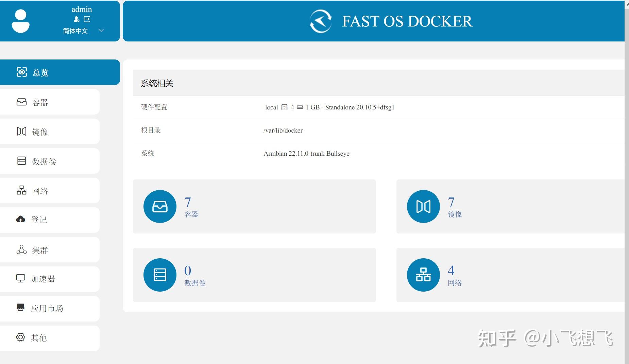Click the 镜像 (images) sidebar icon
The image size is (629, 364).
pyautogui.click(x=21, y=131)
